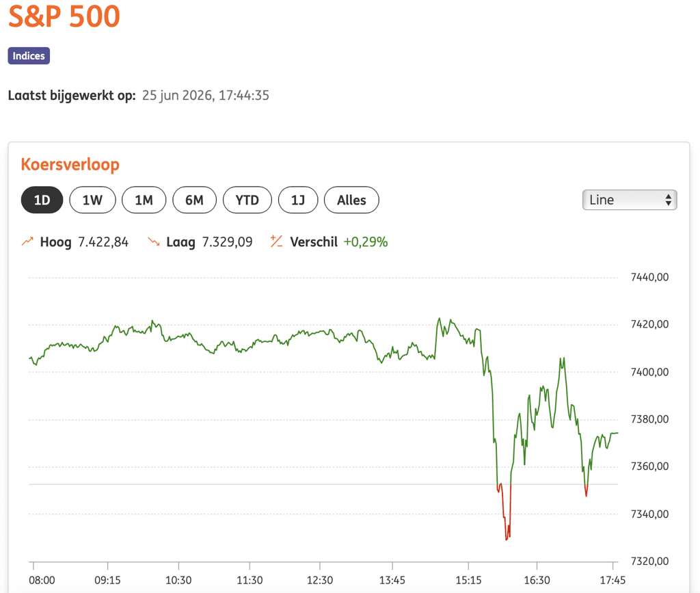Screen dimensions: 700x593
Task: Show the Alles full history range
Action: click(351, 200)
